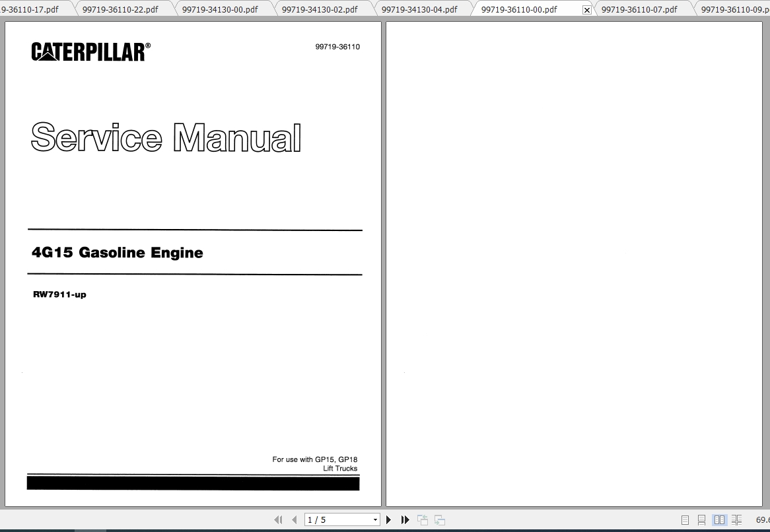770x532 pixels.
Task: Select the 99719-36110-22.pdf tab
Action: 120,9
